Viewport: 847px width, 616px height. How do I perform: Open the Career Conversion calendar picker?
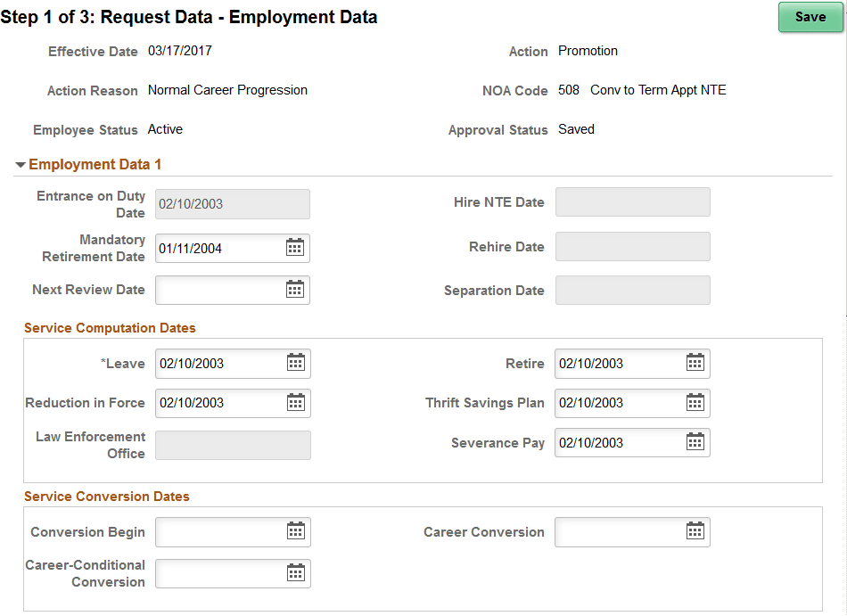696,532
